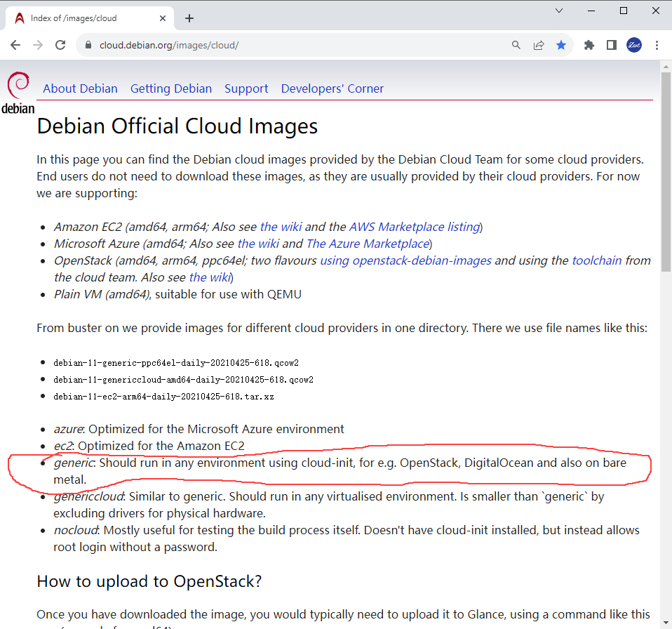The width and height of the screenshot is (672, 629).
Task: Click the ec2-arm64 tar.xz filename
Action: pyautogui.click(x=163, y=397)
